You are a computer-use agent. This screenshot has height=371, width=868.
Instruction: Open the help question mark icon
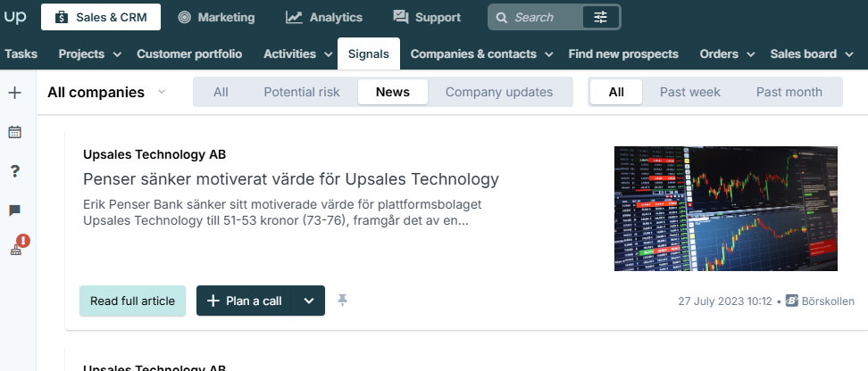(x=15, y=171)
